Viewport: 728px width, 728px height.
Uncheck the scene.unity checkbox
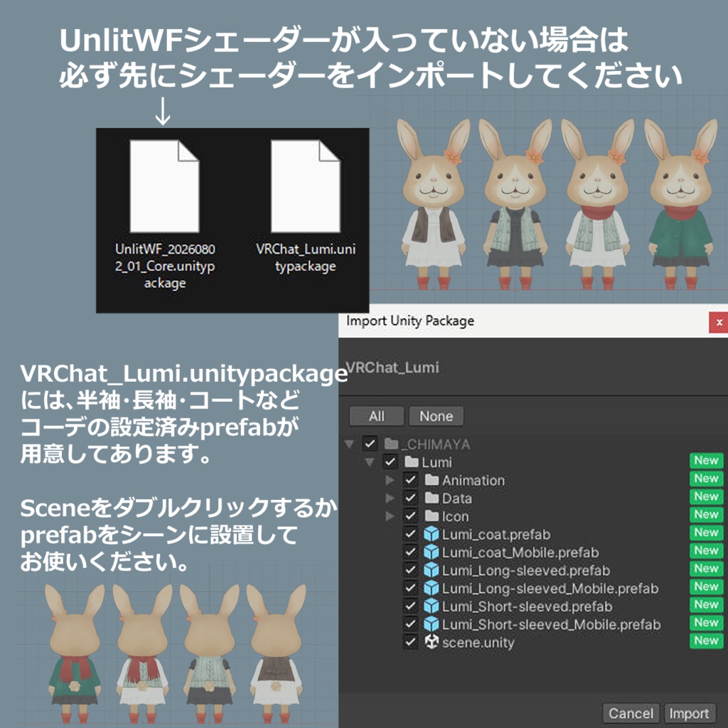pyautogui.click(x=410, y=642)
